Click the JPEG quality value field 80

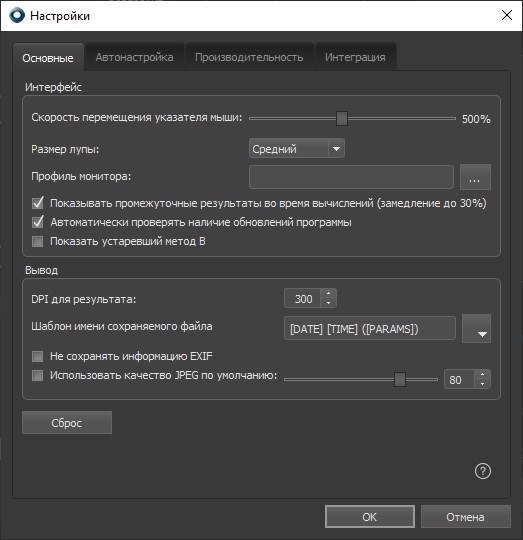point(459,379)
